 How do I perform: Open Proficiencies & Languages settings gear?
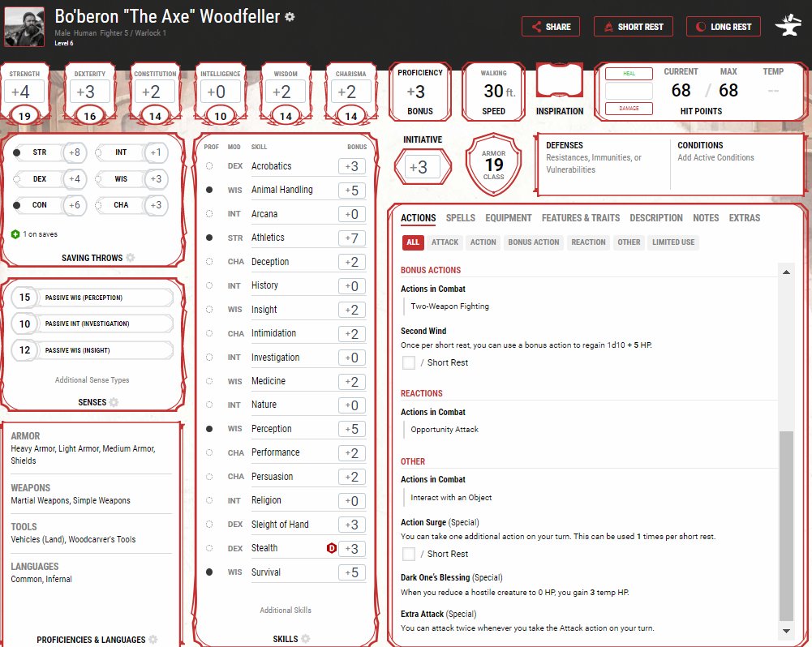coord(153,640)
